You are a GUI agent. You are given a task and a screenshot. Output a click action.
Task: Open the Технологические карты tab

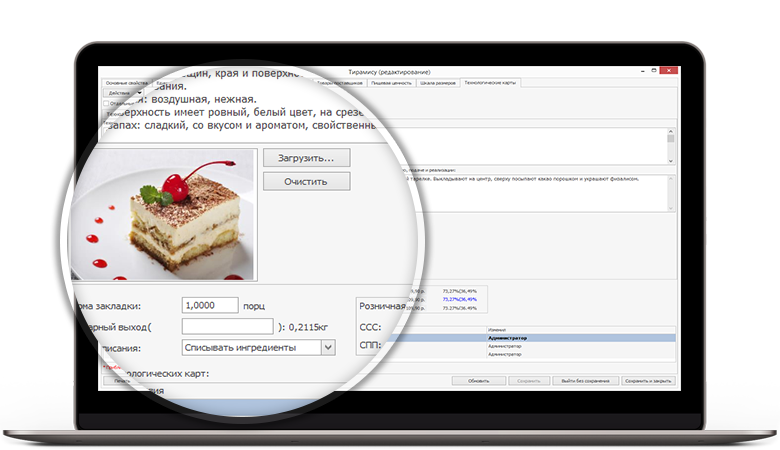click(490, 83)
